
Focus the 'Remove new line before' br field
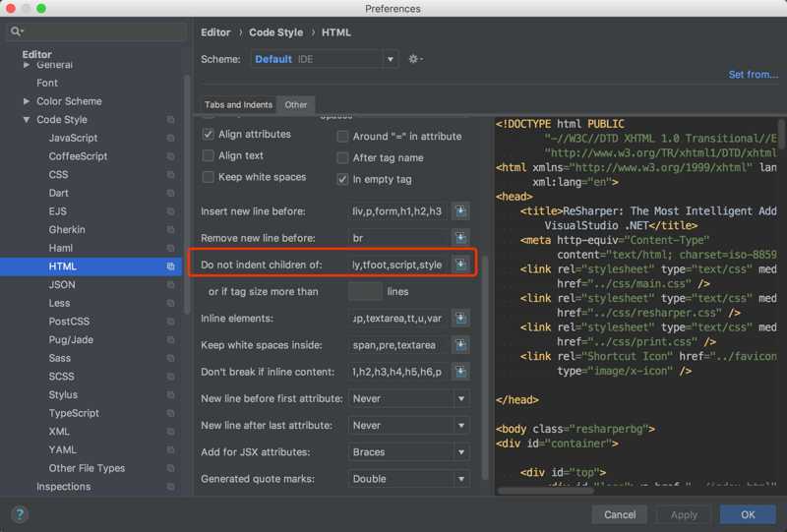[399, 238]
